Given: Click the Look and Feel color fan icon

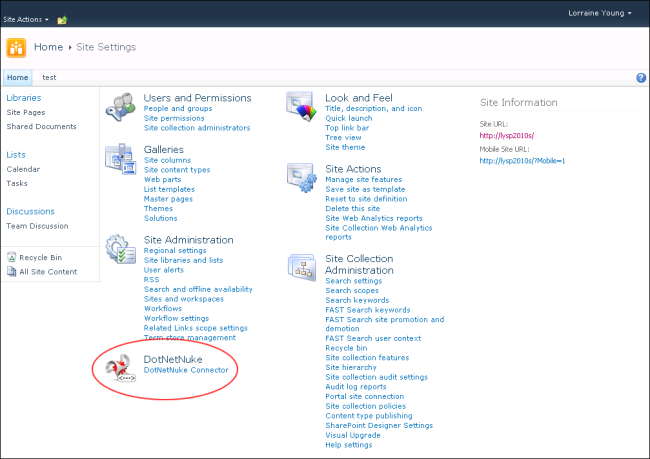Looking at the screenshot, I should [299, 107].
